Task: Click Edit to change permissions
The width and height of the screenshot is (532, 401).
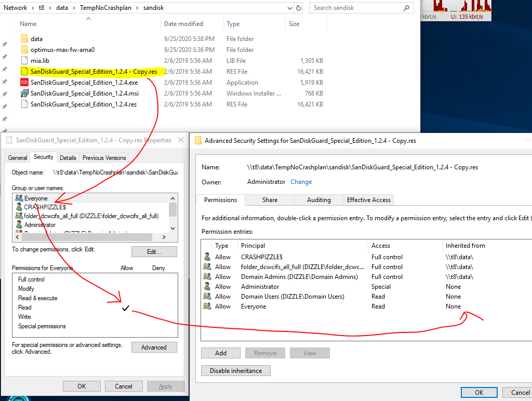Action: pyautogui.click(x=154, y=252)
